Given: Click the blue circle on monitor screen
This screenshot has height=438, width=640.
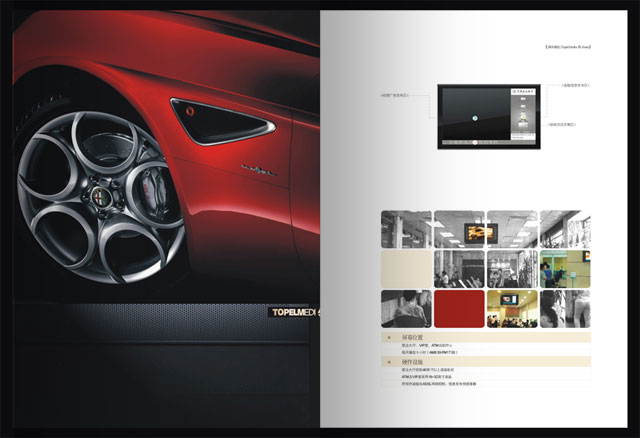Looking at the screenshot, I should pos(475,119).
